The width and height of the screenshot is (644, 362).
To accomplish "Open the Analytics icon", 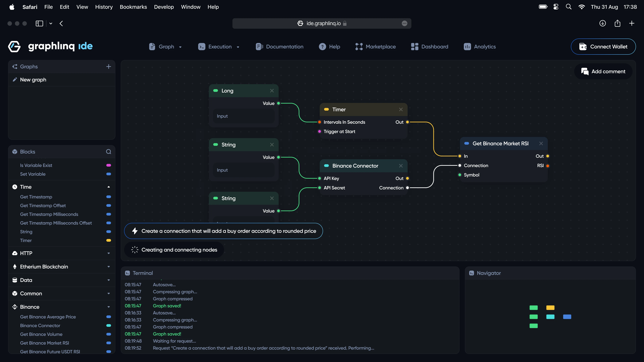I will (467, 46).
